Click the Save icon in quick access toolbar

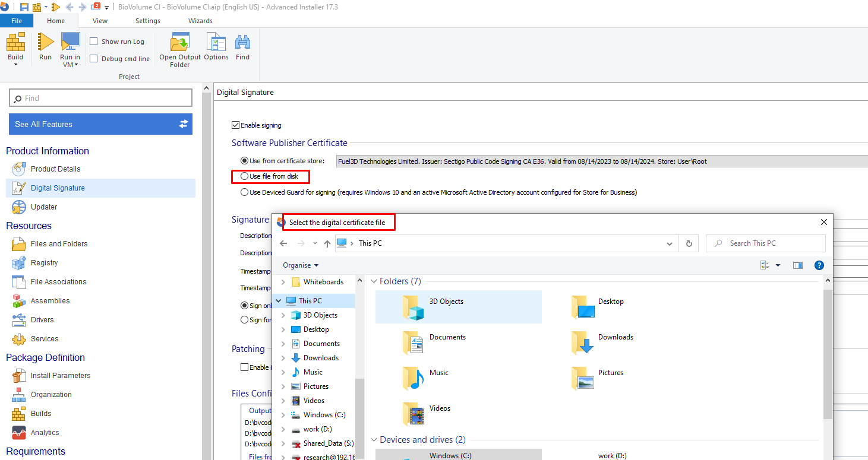pyautogui.click(x=24, y=7)
